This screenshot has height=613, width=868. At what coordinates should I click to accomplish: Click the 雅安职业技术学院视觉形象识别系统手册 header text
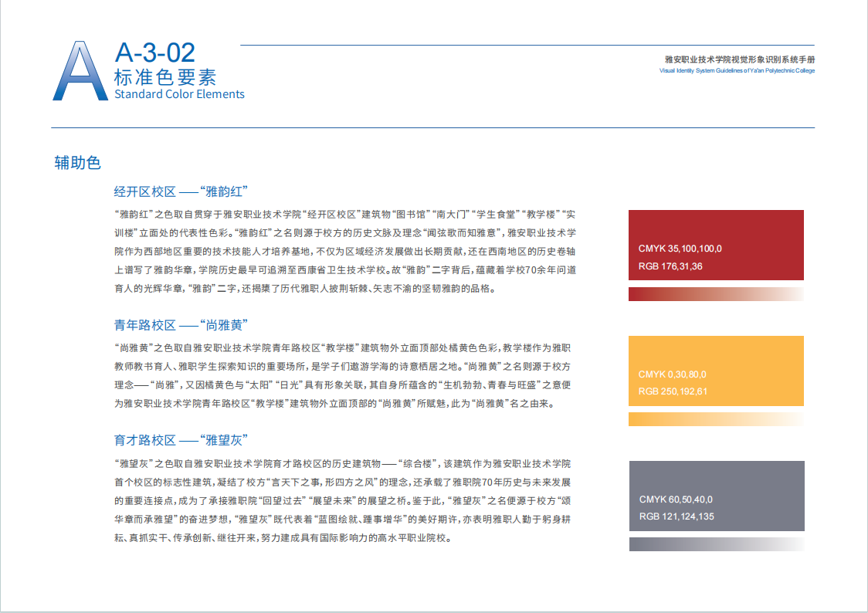[x=739, y=59]
